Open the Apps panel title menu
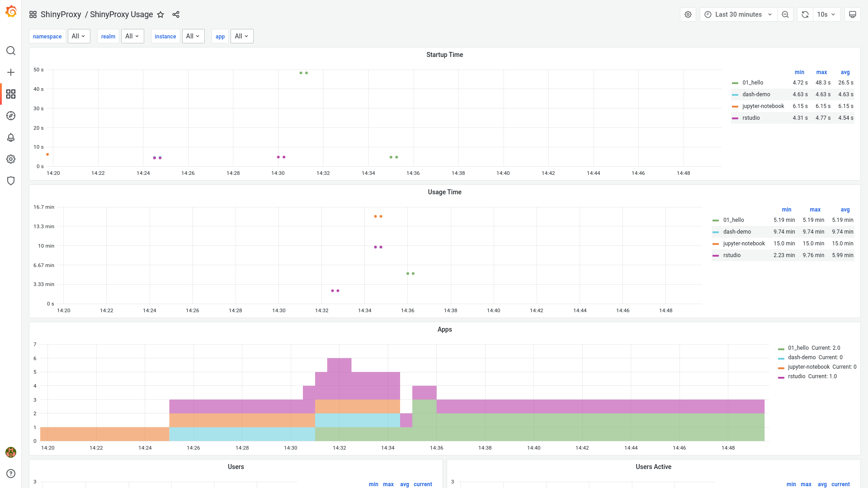This screenshot has width=868, height=488. click(444, 329)
